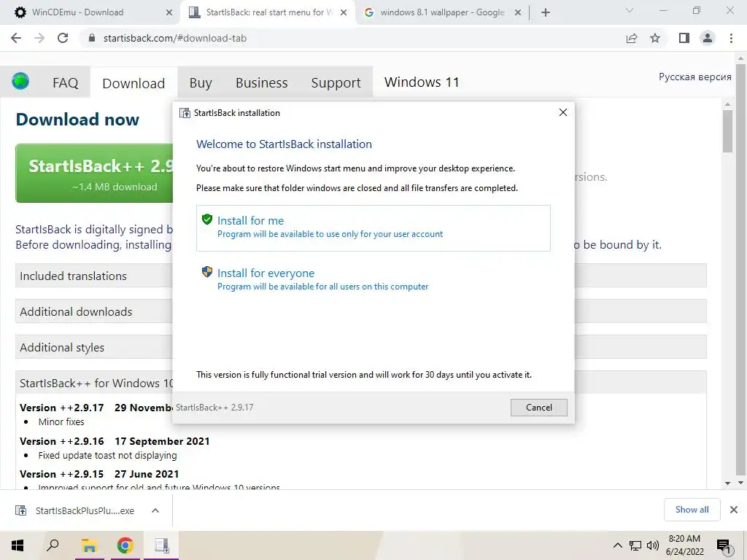The height and width of the screenshot is (560, 747).
Task: Open Chrome profile avatar
Action: 708,38
